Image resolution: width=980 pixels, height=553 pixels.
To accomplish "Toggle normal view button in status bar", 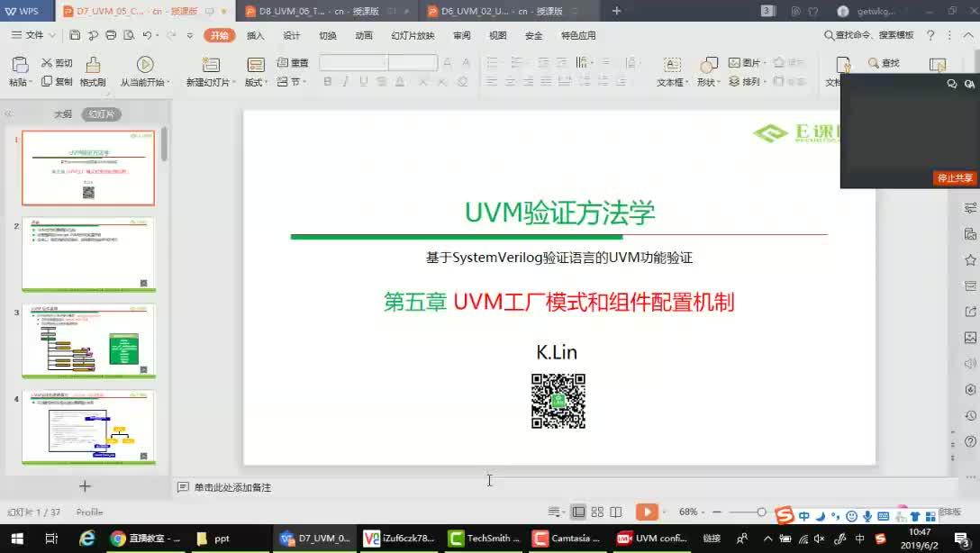I will (579, 512).
